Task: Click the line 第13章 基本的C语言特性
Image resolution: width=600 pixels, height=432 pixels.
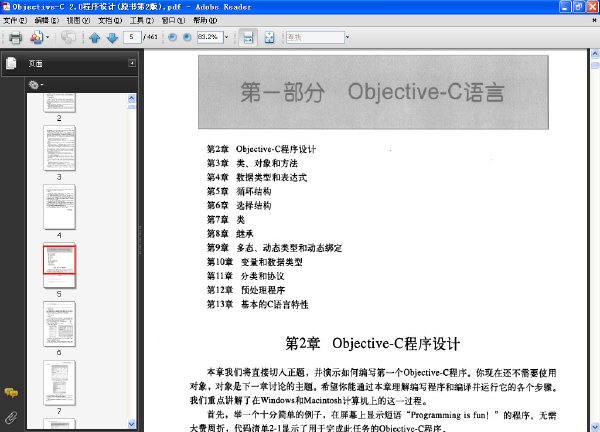Action: point(258,304)
